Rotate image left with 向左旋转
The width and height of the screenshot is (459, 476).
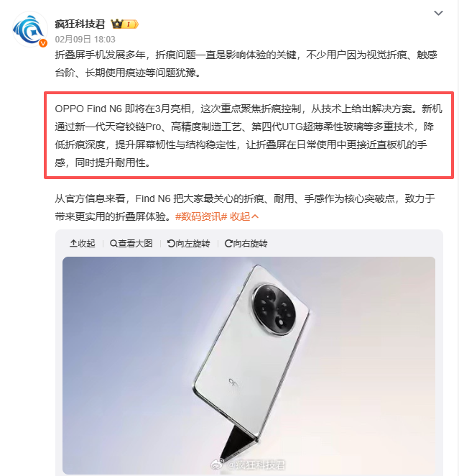point(189,244)
